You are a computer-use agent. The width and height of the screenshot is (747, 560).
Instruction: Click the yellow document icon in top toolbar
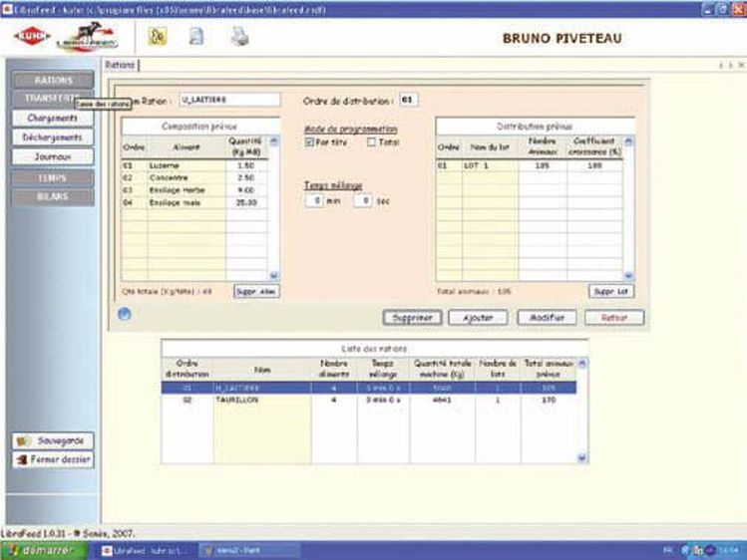pos(158,37)
